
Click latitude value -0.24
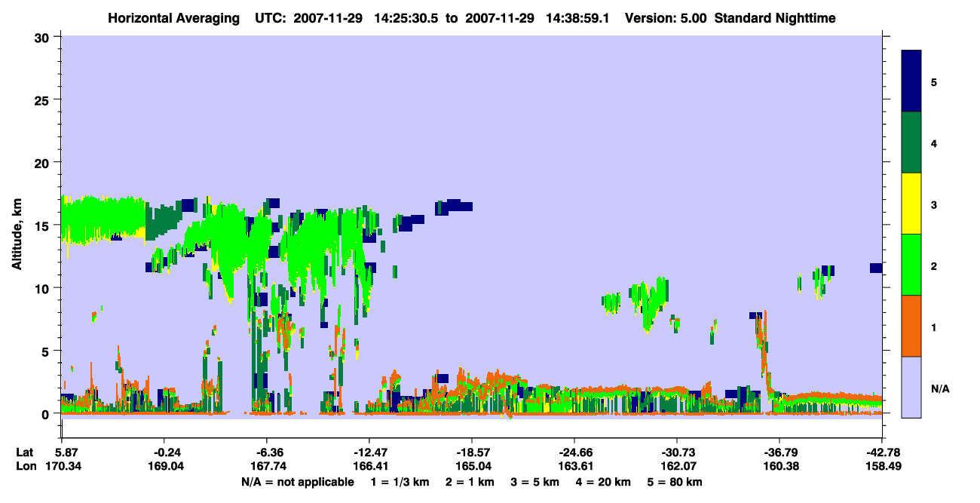tap(164, 452)
